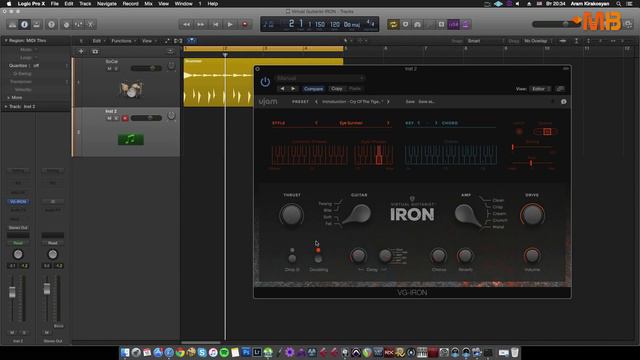This screenshot has width=640, height=360.
Task: Click previous setting arrow in plugin header
Action: point(282,89)
